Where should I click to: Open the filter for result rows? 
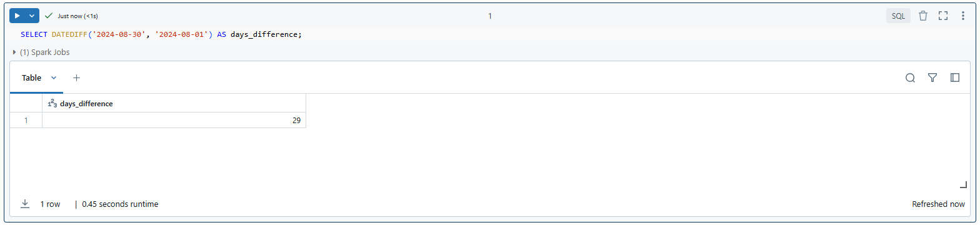pyautogui.click(x=932, y=78)
